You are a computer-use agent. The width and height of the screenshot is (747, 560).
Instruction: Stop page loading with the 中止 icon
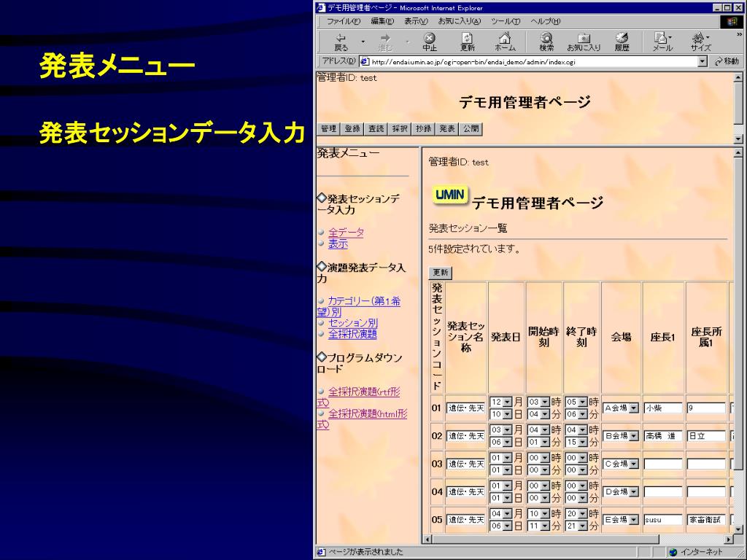[x=429, y=42]
